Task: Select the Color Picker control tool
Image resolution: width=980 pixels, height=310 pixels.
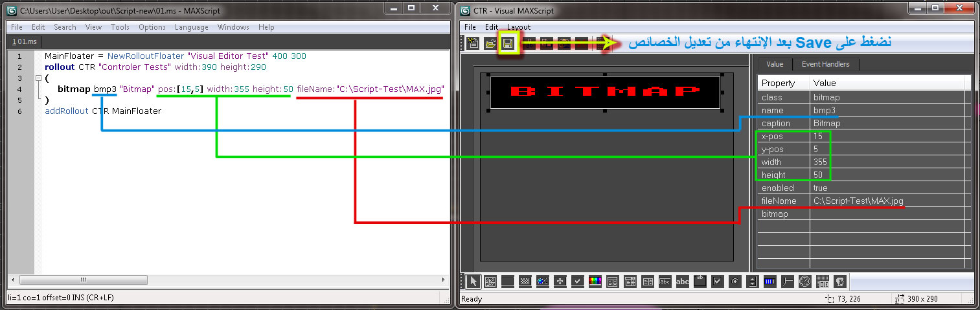Action: 595,282
